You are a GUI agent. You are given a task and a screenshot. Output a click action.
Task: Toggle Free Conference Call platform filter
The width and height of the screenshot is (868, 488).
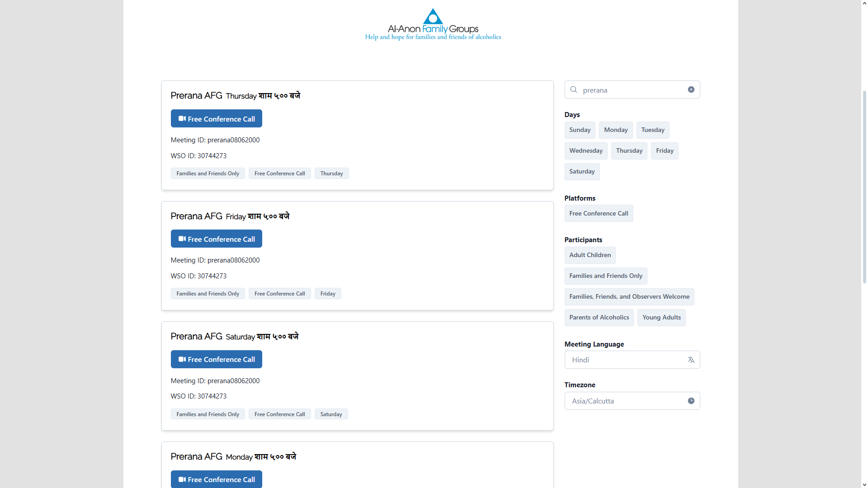pyautogui.click(x=599, y=213)
